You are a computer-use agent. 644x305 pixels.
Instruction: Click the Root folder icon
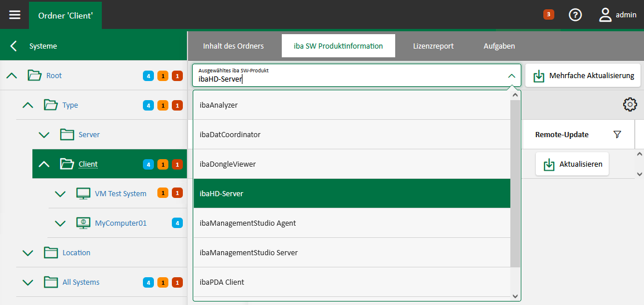[x=35, y=76]
